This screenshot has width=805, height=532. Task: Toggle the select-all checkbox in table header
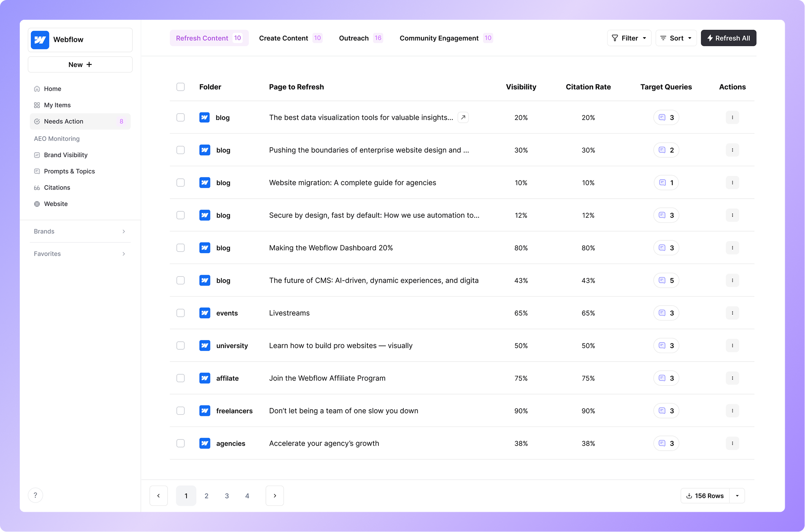181,87
